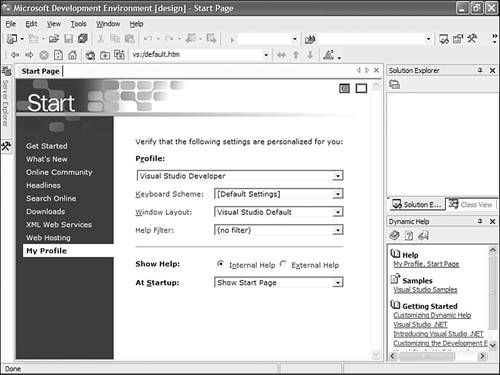Viewport: 500px width, 375px height.
Task: Close the Start Page document tab
Action: coord(376,70)
